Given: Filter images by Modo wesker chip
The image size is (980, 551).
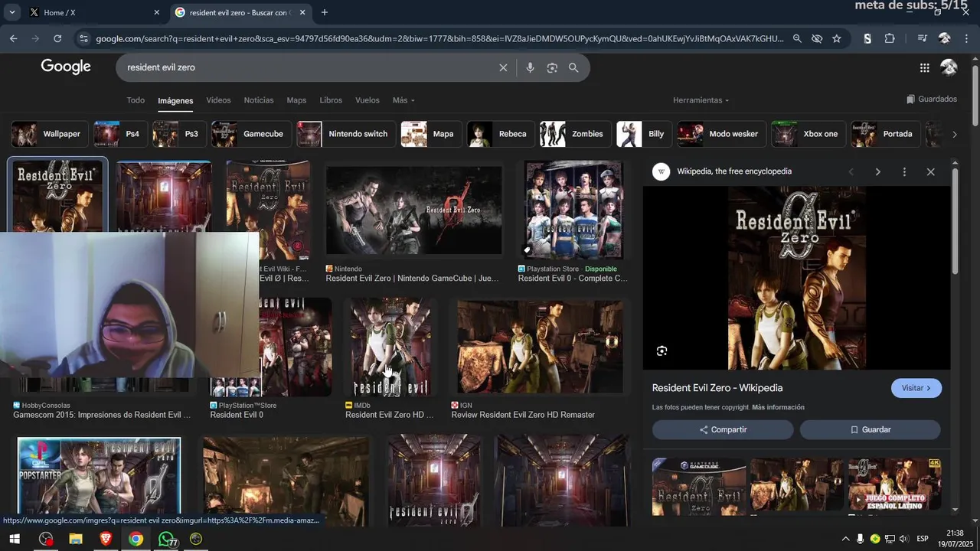Looking at the screenshot, I should [720, 134].
